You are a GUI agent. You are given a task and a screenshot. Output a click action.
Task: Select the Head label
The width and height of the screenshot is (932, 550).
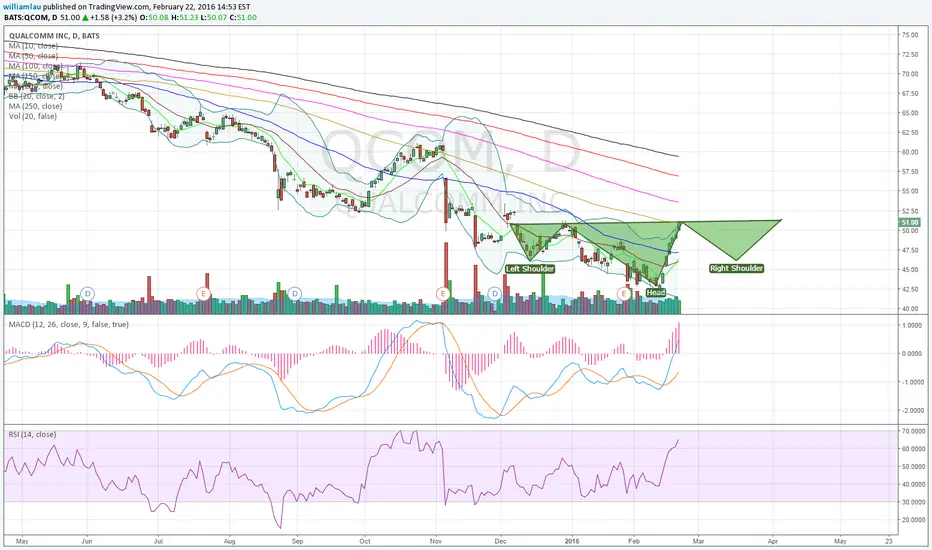pyautogui.click(x=656, y=293)
